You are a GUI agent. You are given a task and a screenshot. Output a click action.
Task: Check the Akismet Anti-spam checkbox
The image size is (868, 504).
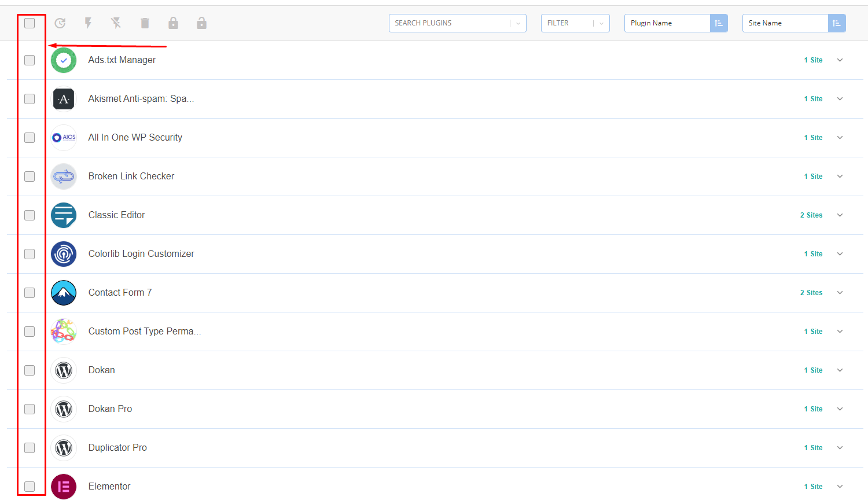[30, 99]
